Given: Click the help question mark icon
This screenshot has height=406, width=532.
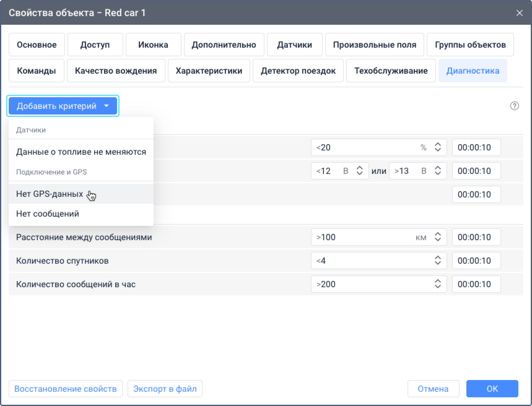Looking at the screenshot, I should 514,106.
